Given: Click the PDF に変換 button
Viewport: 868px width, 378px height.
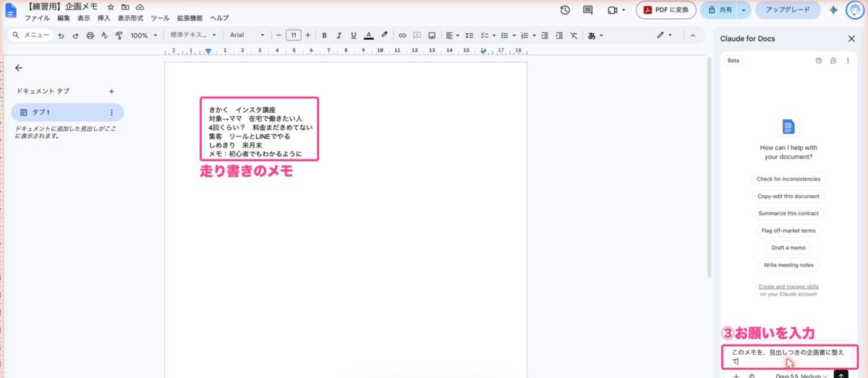Looking at the screenshot, I should tap(666, 10).
